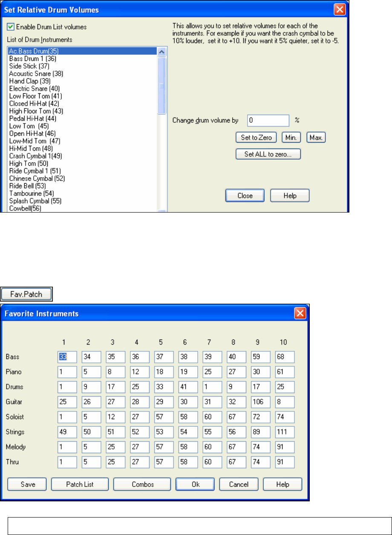Select Side Stick (37) in list
Image resolution: width=392 pixels, height=535 pixels.
click(82, 66)
